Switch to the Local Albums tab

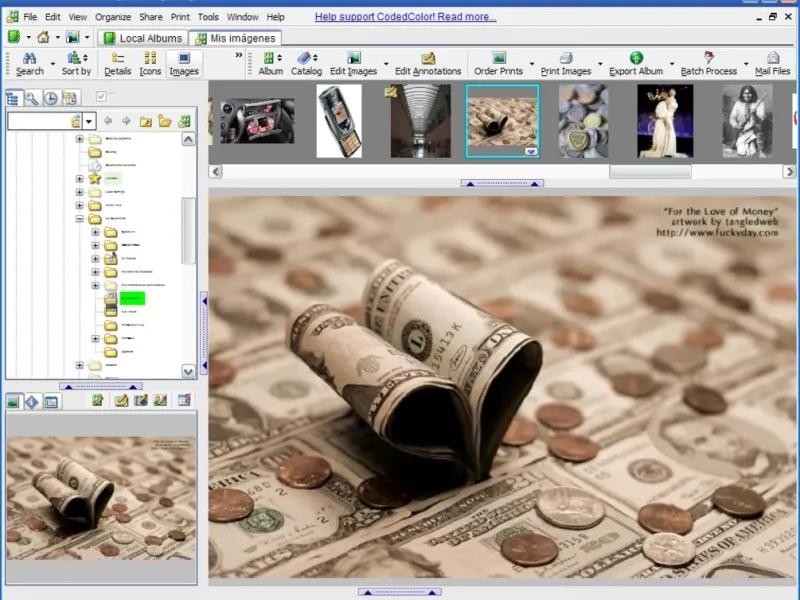click(x=143, y=38)
